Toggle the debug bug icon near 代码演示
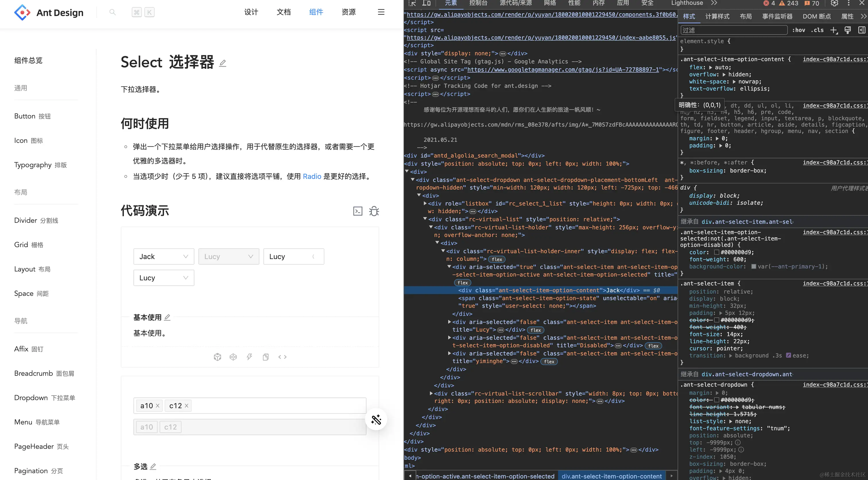Image resolution: width=868 pixels, height=480 pixels. coord(374,211)
